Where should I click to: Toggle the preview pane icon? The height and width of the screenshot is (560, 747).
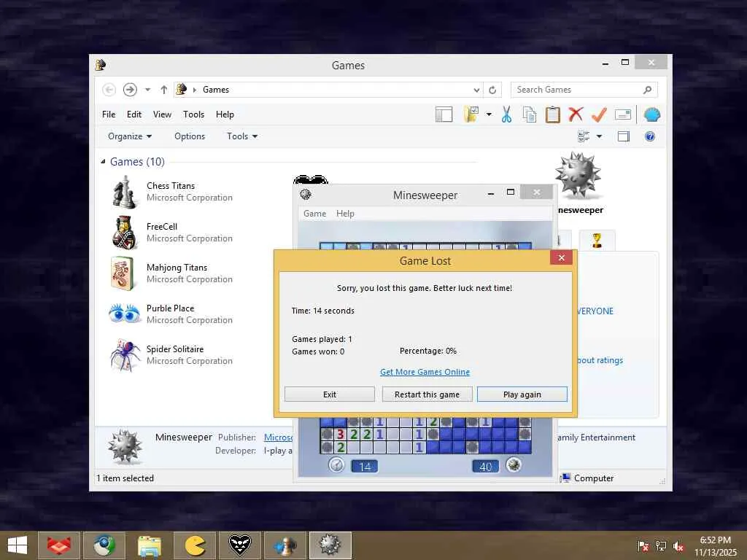(x=624, y=136)
